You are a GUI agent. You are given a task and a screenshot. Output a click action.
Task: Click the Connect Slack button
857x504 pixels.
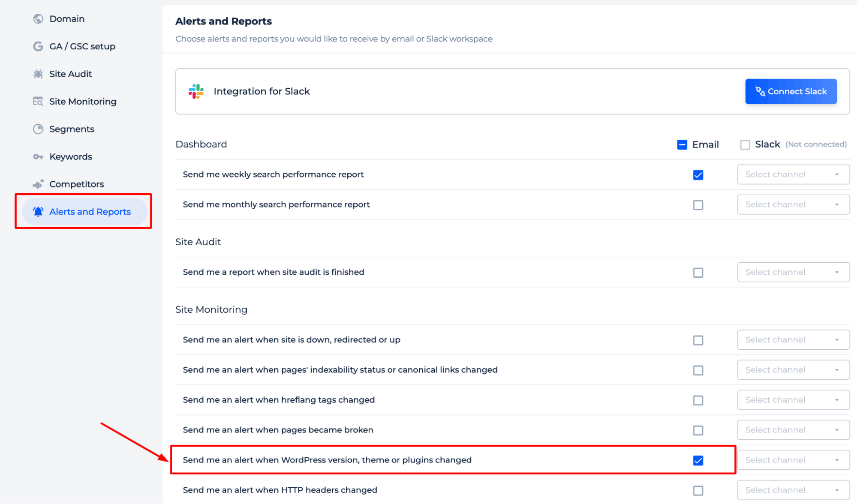coord(791,91)
